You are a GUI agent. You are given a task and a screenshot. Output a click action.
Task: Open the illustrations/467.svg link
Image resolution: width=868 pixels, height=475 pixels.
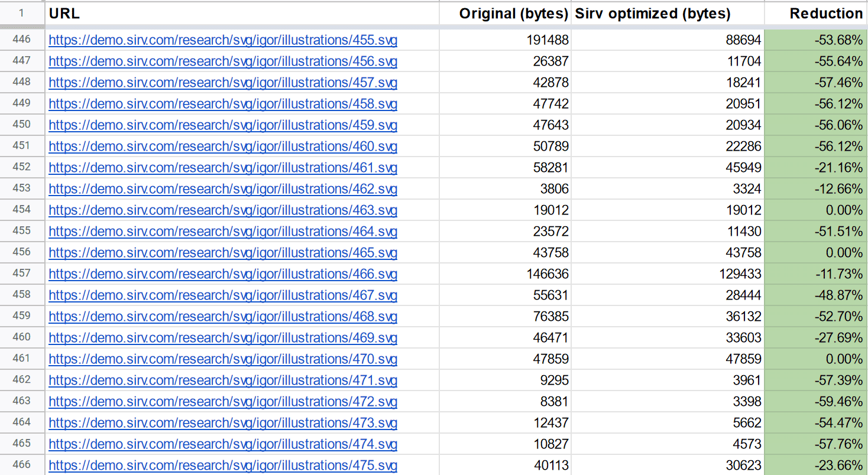tap(223, 295)
